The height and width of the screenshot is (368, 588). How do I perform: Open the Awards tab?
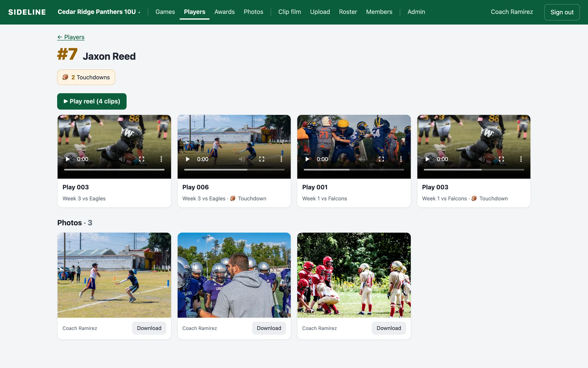tap(224, 12)
